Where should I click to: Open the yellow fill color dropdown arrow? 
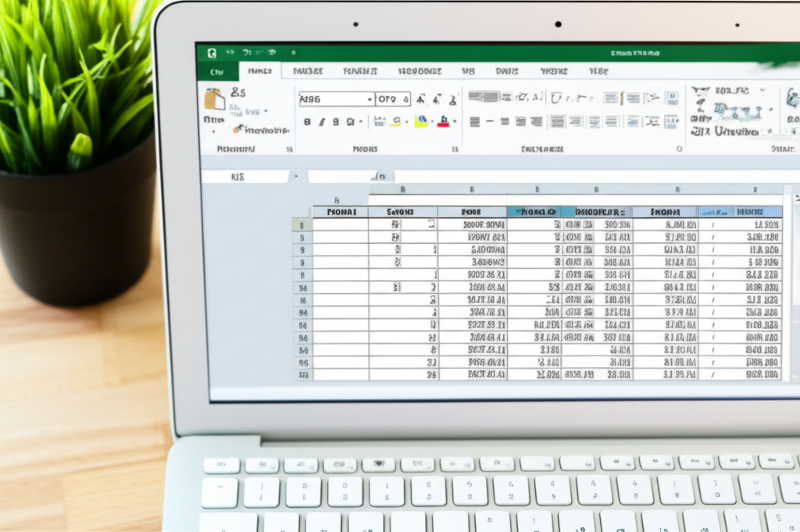(x=432, y=121)
